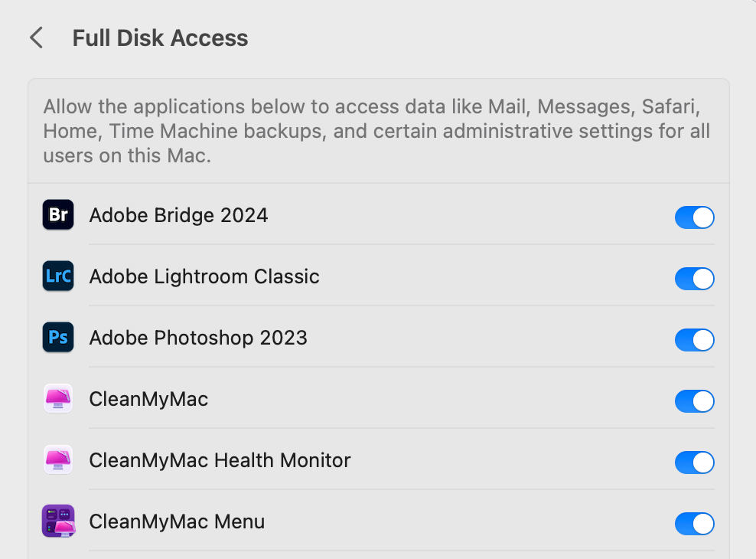Select the Adobe Lightroom Classic list entry
756x559 pixels.
(204, 276)
